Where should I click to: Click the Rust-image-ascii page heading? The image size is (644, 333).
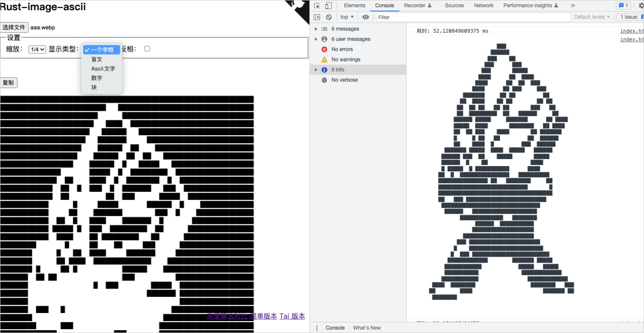43,7
